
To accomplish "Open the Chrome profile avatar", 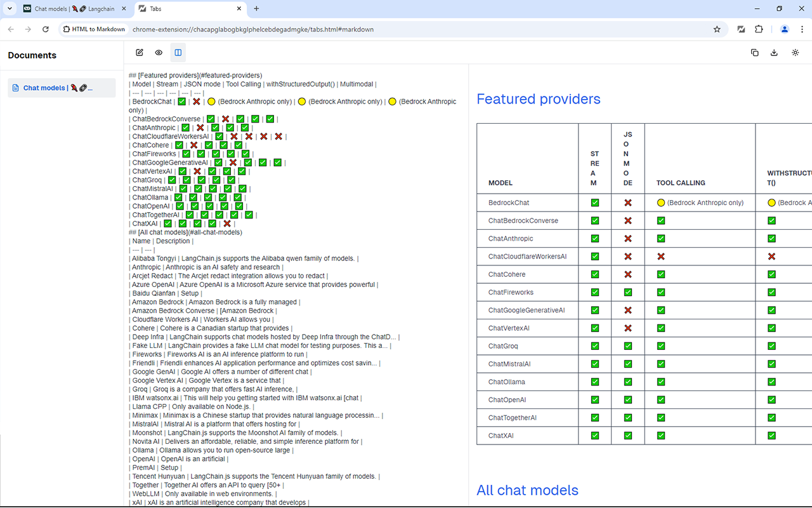I will pos(785,29).
